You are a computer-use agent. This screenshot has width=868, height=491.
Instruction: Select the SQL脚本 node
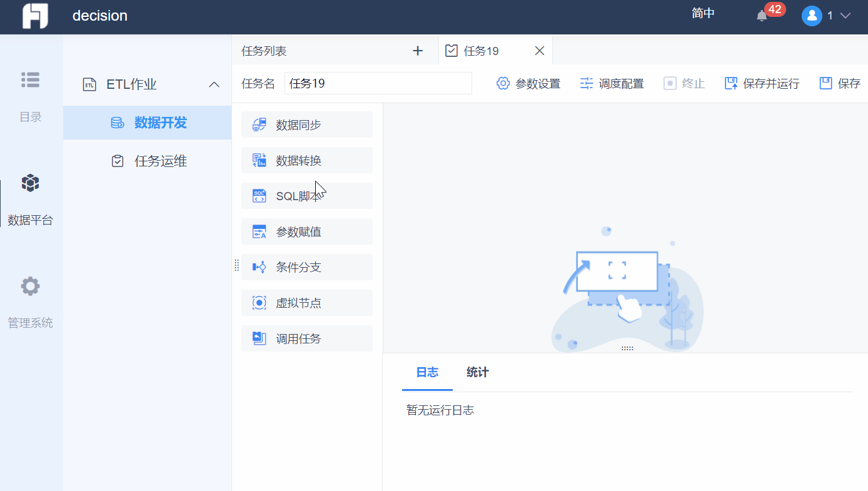tap(307, 196)
